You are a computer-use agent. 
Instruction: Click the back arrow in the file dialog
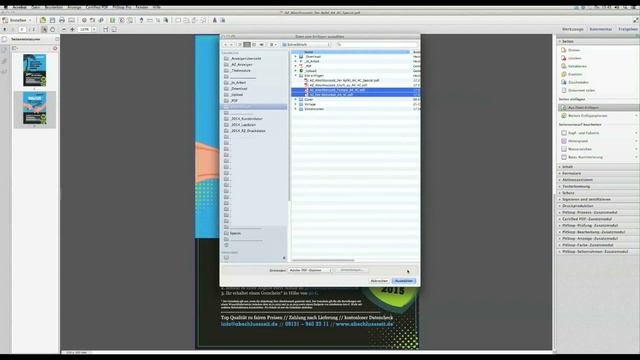(x=226, y=44)
